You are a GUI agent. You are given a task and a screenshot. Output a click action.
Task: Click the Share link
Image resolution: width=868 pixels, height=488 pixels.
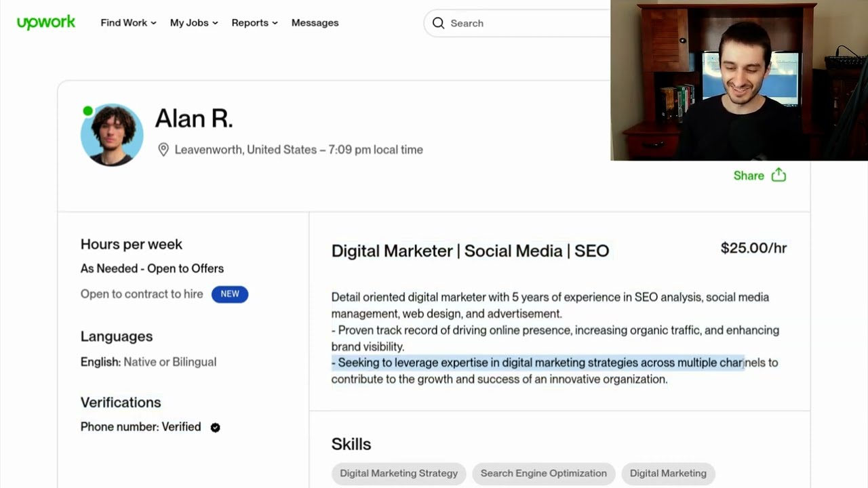click(x=749, y=176)
